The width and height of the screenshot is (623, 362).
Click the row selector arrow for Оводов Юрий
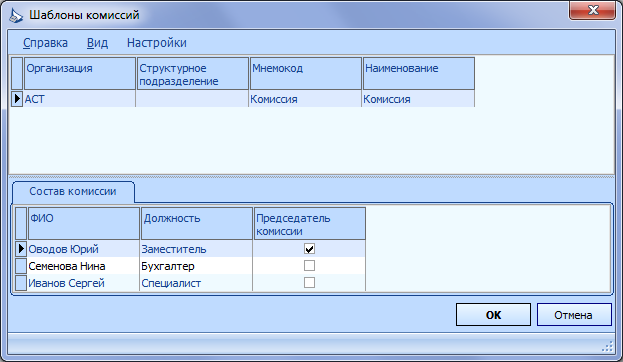[x=21, y=249]
